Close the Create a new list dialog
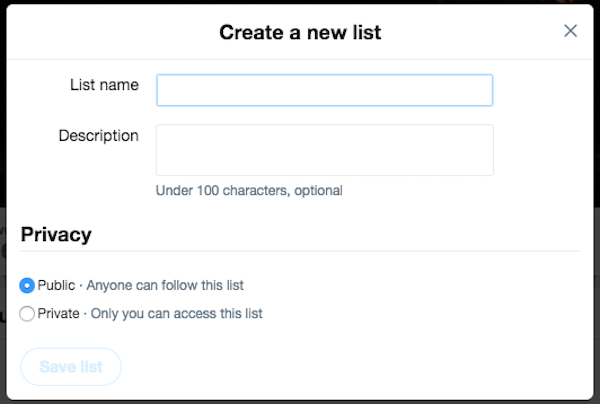600x404 pixels. [x=570, y=31]
